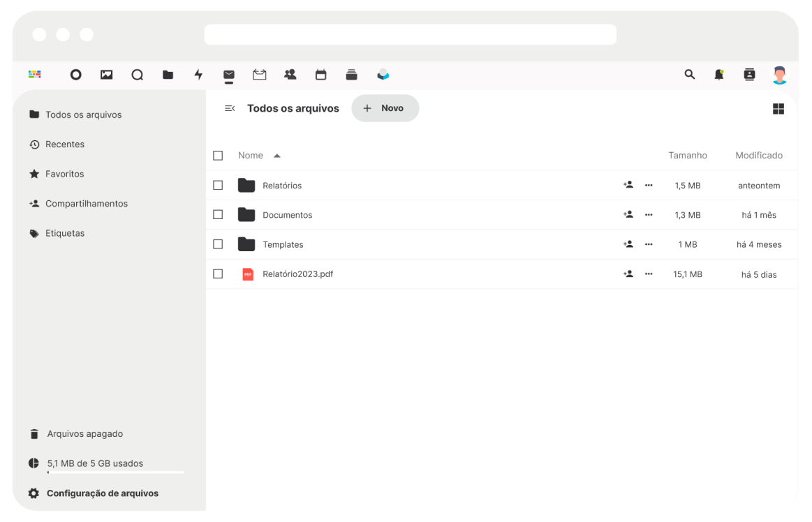812x522 pixels.
Task: Open the Contacts app icon in top bar
Action: click(290, 75)
